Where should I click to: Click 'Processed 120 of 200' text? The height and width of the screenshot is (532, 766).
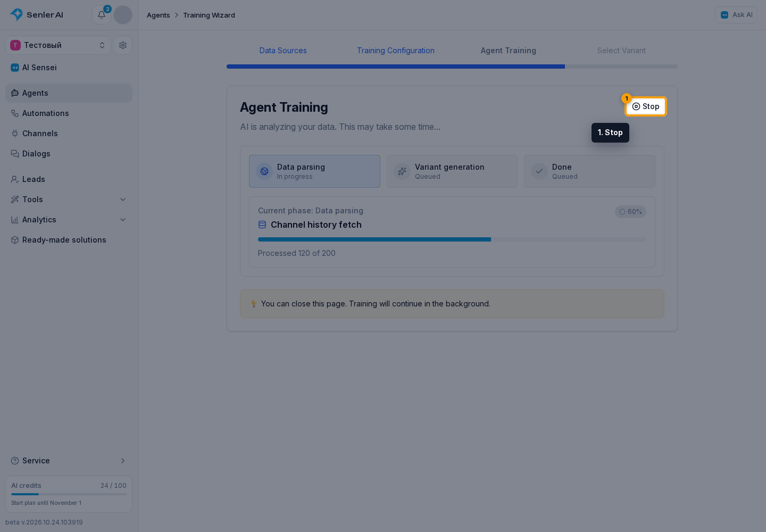297,253
